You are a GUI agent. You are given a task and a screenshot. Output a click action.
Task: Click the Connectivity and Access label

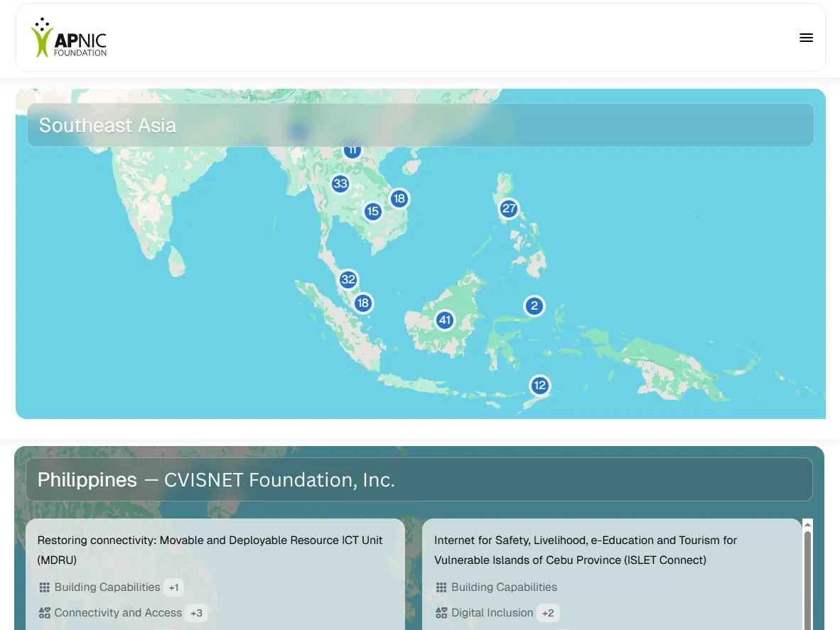[x=118, y=613]
